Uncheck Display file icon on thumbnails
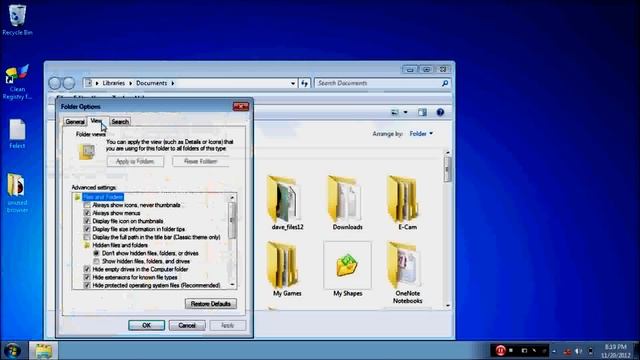640x360 pixels. click(x=87, y=221)
